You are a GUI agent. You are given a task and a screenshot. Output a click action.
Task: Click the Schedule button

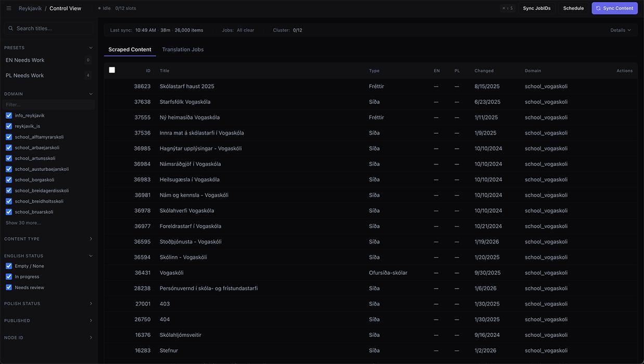point(573,8)
